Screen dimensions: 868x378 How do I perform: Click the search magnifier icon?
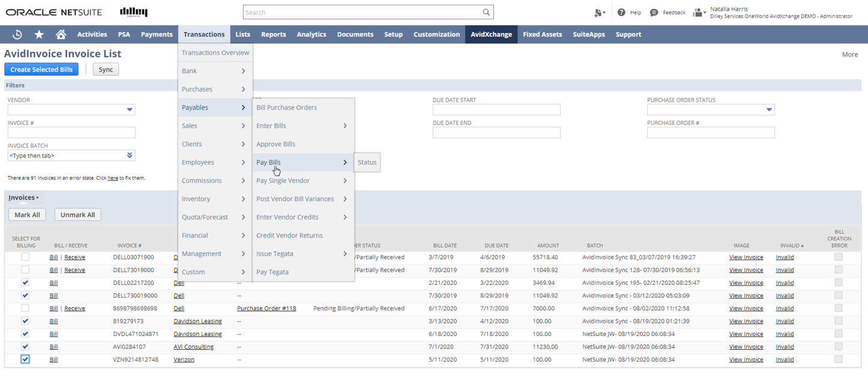pyautogui.click(x=486, y=12)
